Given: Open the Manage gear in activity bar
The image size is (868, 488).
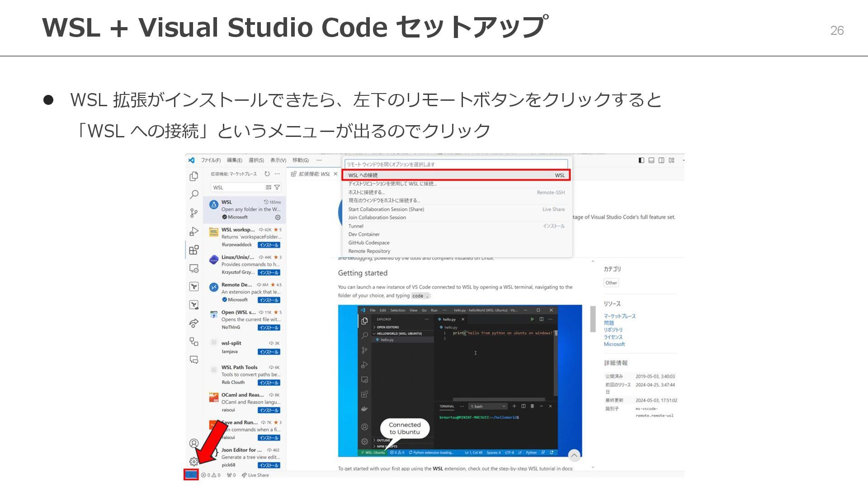Looking at the screenshot, I should point(194,461).
